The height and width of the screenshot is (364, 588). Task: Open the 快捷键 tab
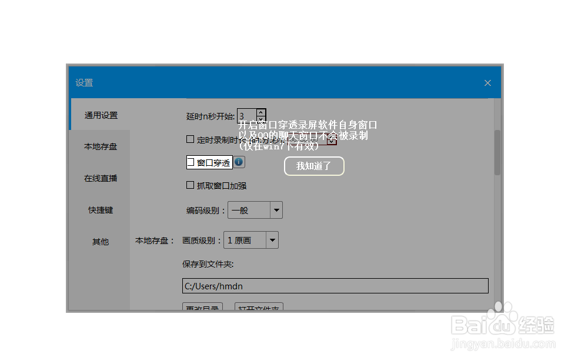coord(101,211)
